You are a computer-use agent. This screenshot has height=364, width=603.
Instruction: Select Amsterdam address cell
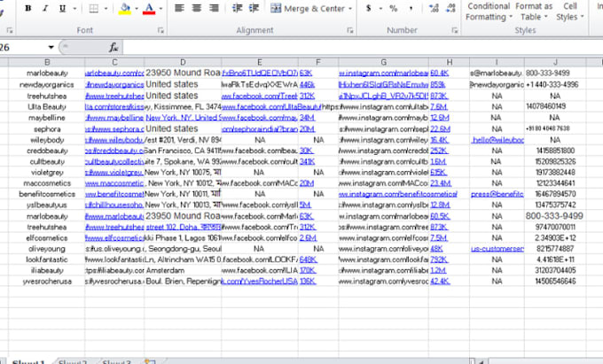[183, 270]
